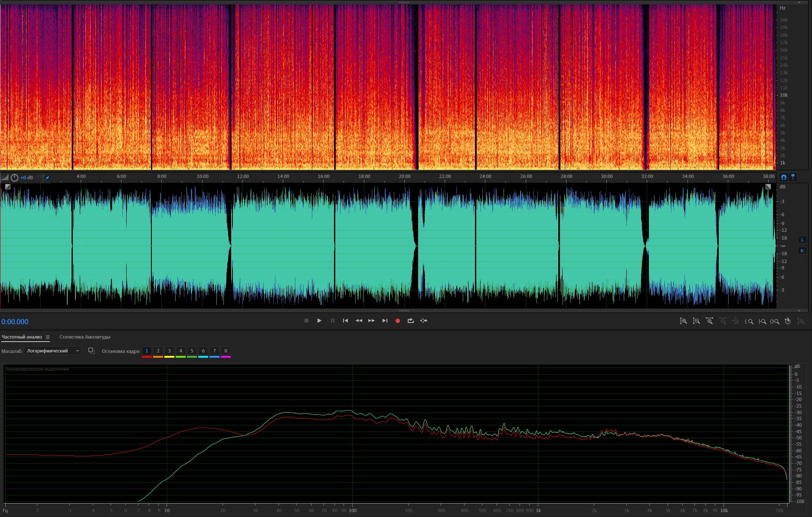Click the timeline ruler at 20:00

(404, 177)
